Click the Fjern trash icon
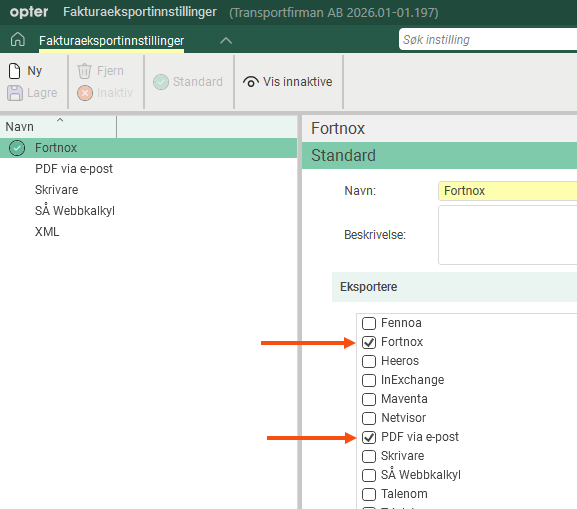 tap(84, 71)
